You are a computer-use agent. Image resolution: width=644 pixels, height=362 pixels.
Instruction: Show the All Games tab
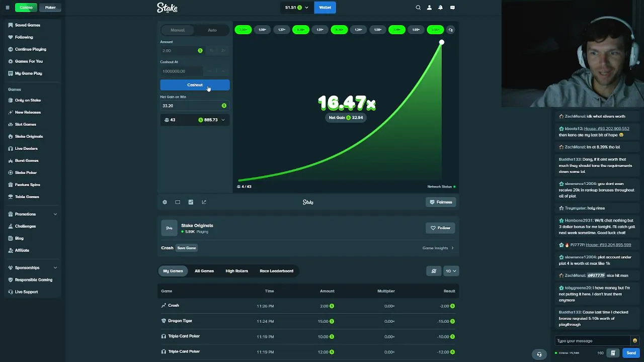pos(204,271)
